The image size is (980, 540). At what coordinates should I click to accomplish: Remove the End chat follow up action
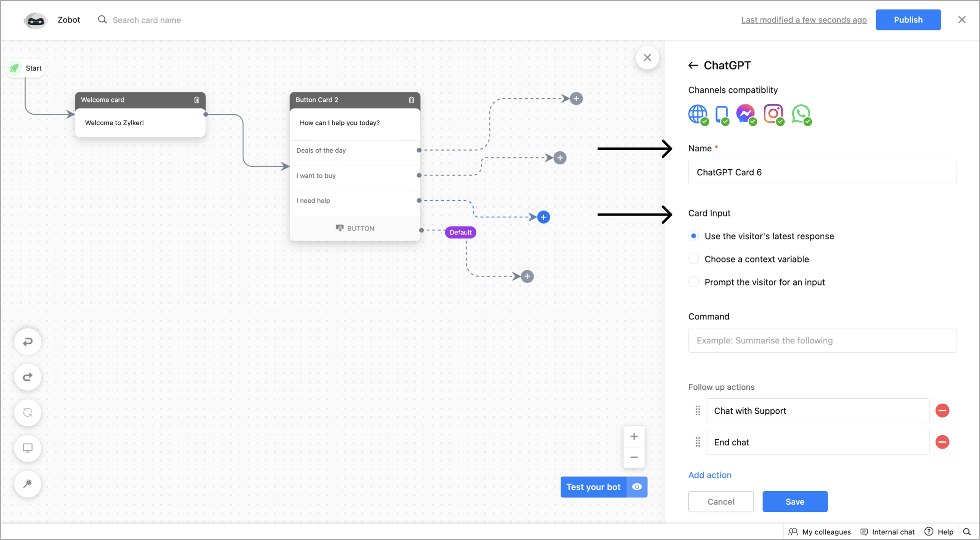[x=943, y=442]
